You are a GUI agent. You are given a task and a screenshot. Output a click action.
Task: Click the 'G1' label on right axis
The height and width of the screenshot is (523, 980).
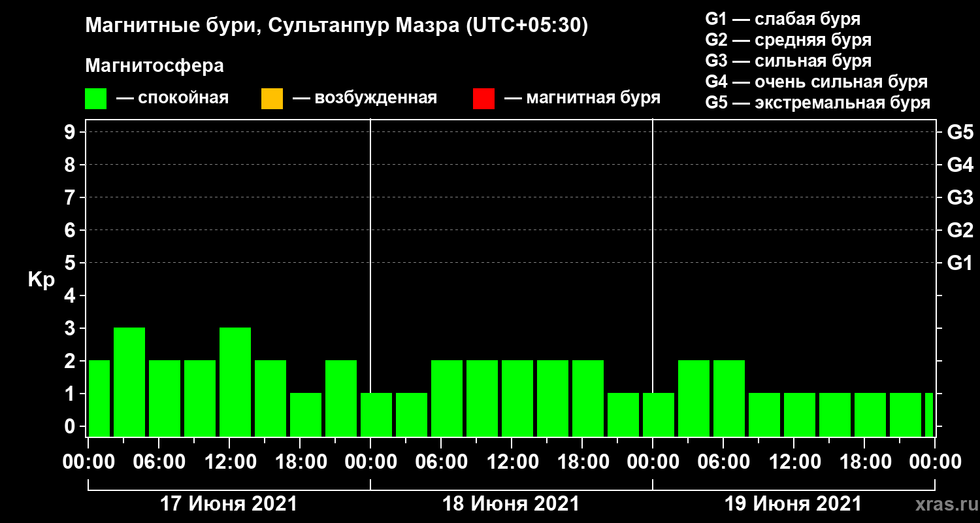[x=960, y=263]
